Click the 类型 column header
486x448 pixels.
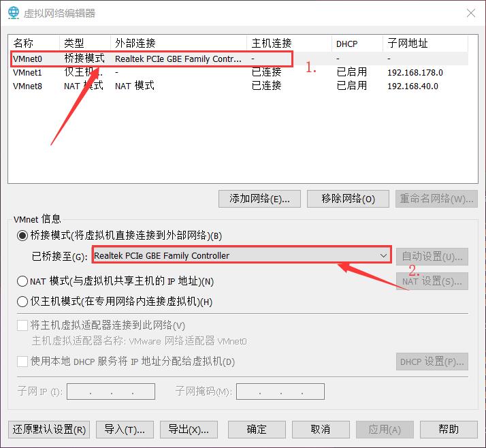(84, 43)
